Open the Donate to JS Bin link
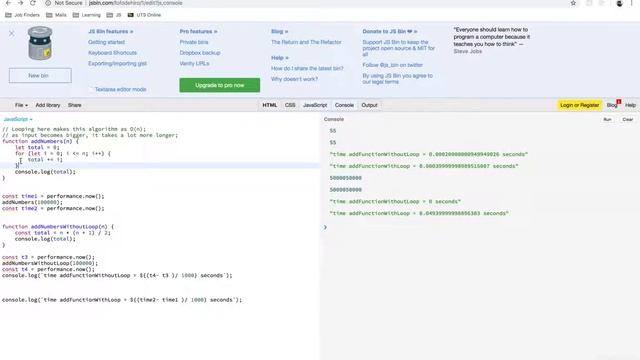640x360 pixels. click(390, 31)
